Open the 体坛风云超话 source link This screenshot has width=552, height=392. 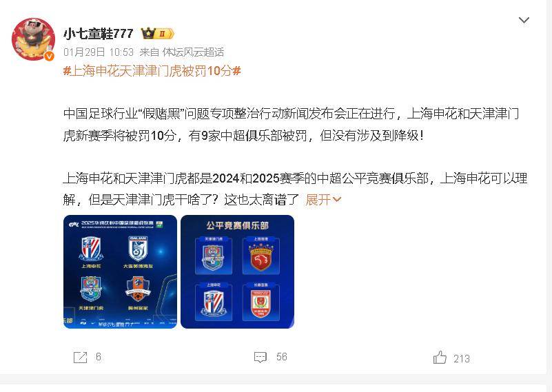pos(193,52)
